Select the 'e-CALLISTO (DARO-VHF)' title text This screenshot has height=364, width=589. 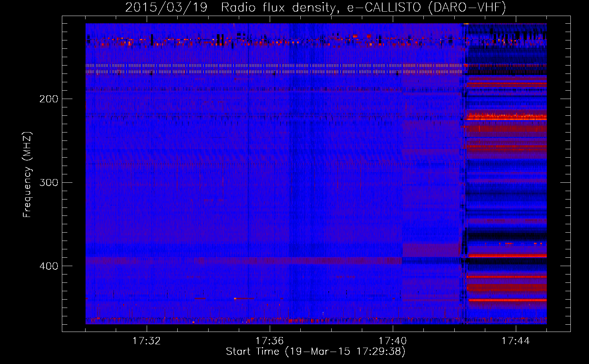(x=426, y=8)
